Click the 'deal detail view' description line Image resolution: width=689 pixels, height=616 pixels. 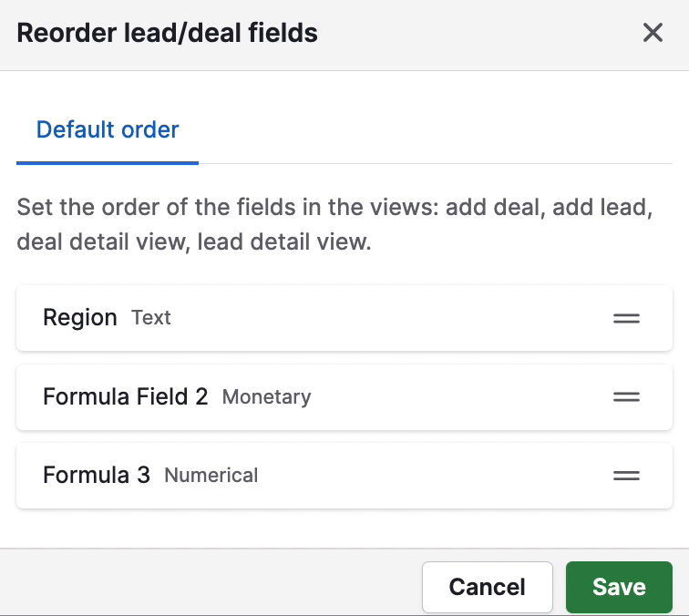pyautogui.click(x=194, y=241)
